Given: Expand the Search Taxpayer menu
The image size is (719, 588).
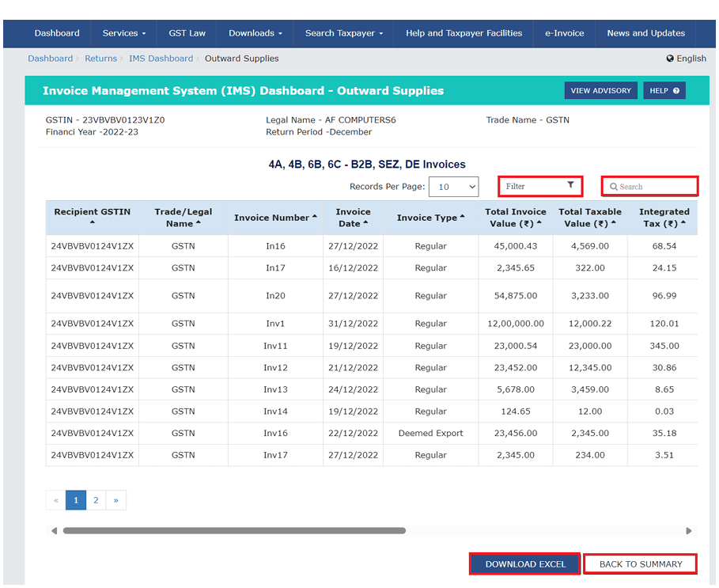Looking at the screenshot, I should click(x=344, y=33).
